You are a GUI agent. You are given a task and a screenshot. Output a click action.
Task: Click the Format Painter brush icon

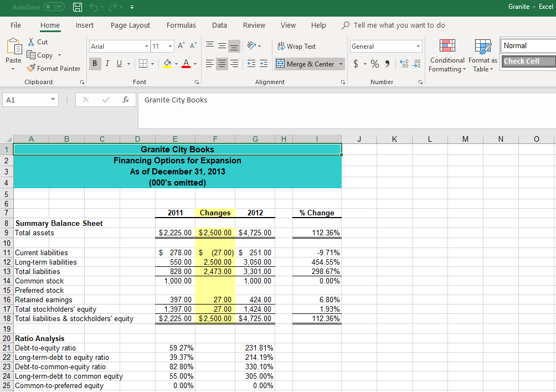pos(31,68)
